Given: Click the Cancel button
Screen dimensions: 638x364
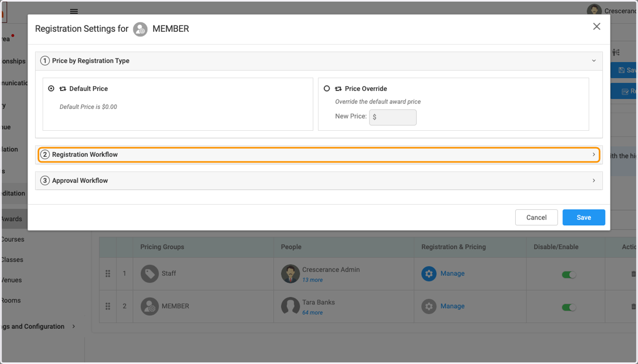Looking at the screenshot, I should tap(536, 217).
